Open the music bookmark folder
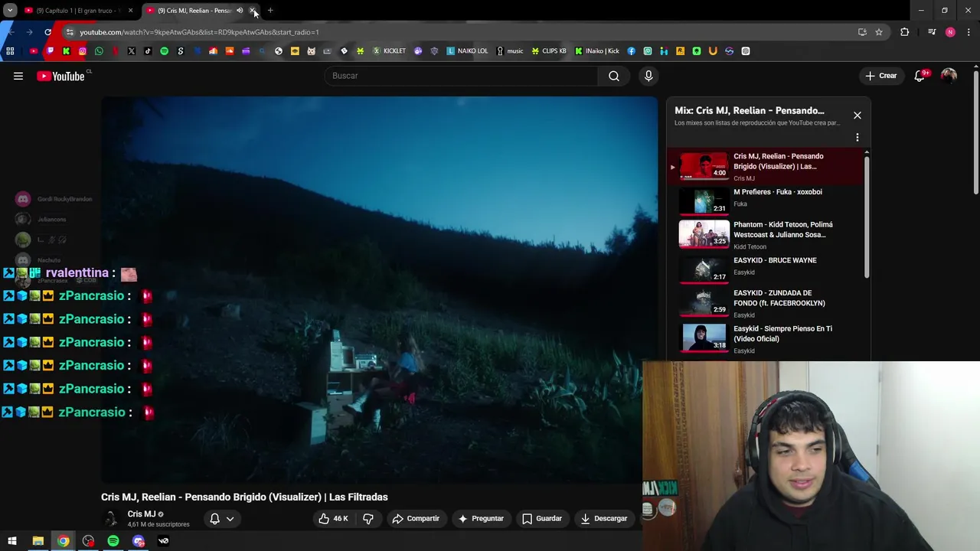 click(510, 51)
